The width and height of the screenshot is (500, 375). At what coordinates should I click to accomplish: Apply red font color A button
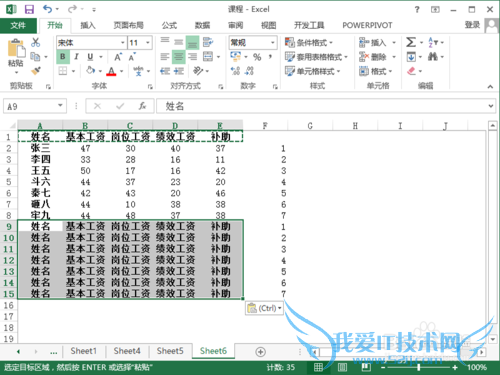click(112, 71)
